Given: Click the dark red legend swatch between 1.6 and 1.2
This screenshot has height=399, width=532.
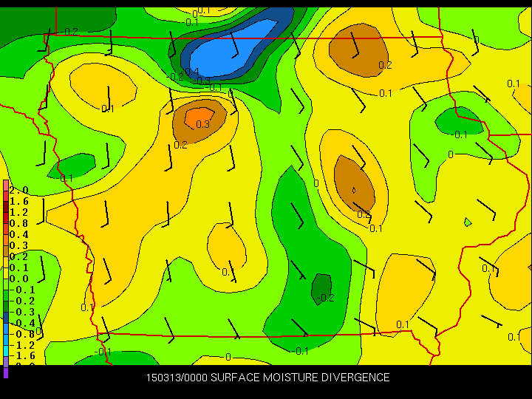Looking at the screenshot, I should coord(6,208).
